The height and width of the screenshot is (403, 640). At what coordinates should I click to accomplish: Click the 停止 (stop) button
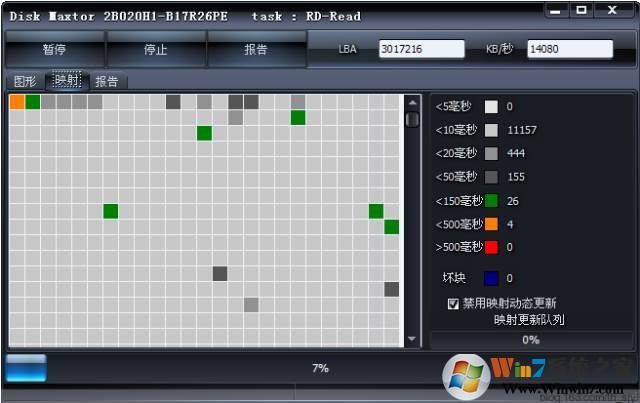(x=156, y=50)
